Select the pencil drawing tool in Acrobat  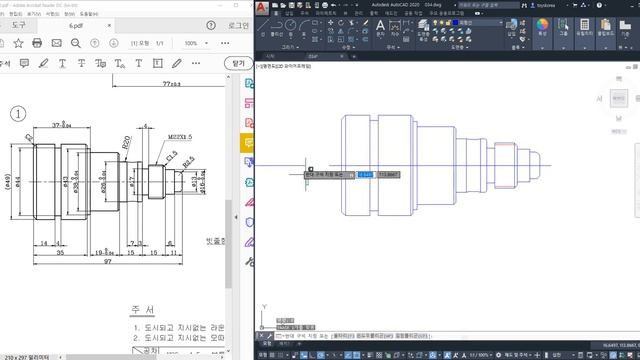[176, 63]
